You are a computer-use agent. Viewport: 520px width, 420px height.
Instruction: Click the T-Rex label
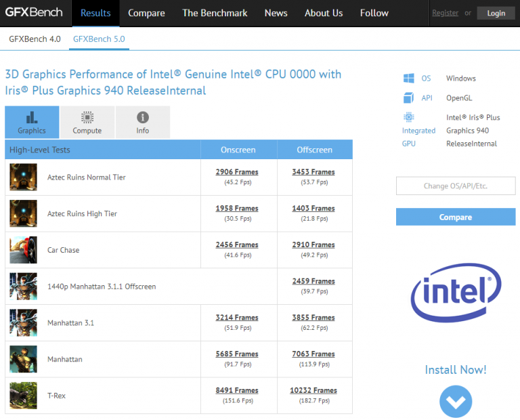56,396
